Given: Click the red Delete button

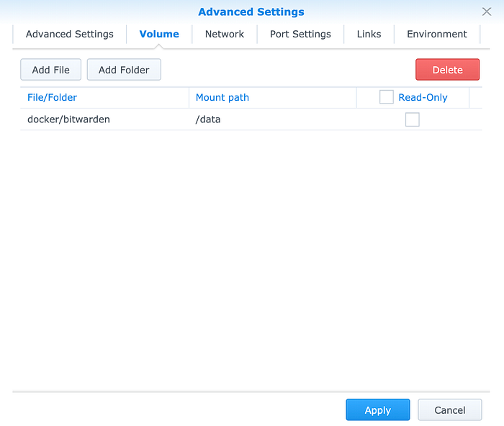Looking at the screenshot, I should coord(447,70).
